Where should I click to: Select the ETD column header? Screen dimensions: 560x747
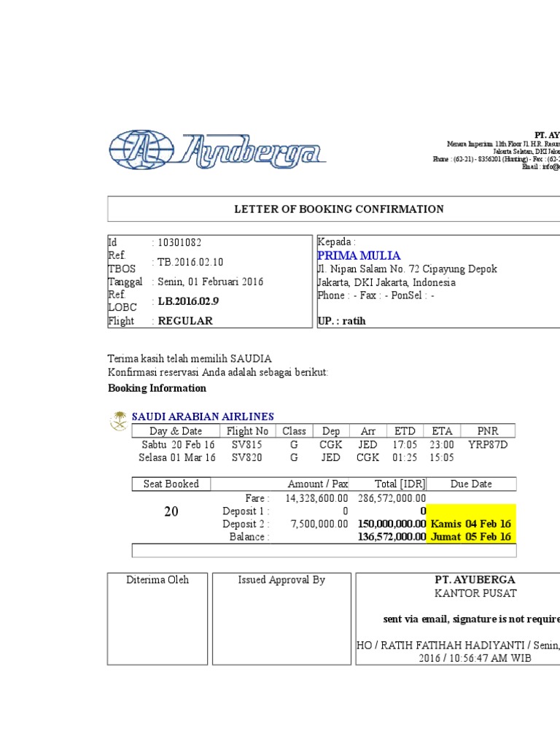[405, 430]
